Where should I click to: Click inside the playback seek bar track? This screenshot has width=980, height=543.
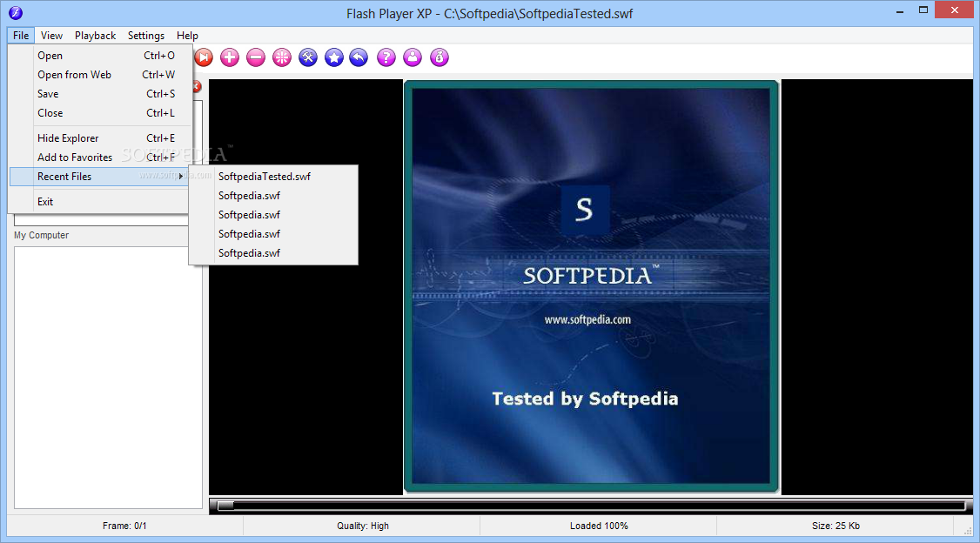coord(591,506)
